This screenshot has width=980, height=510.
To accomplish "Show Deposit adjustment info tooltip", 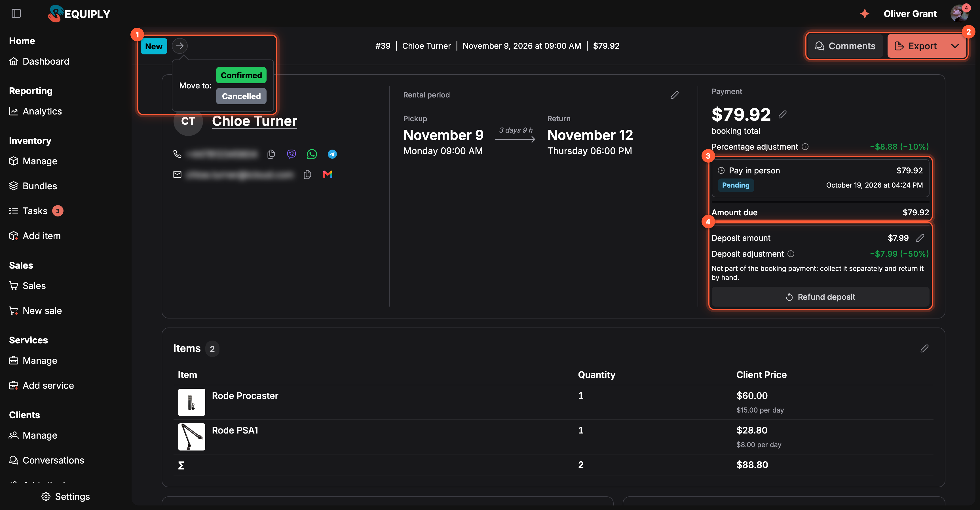I will [791, 254].
